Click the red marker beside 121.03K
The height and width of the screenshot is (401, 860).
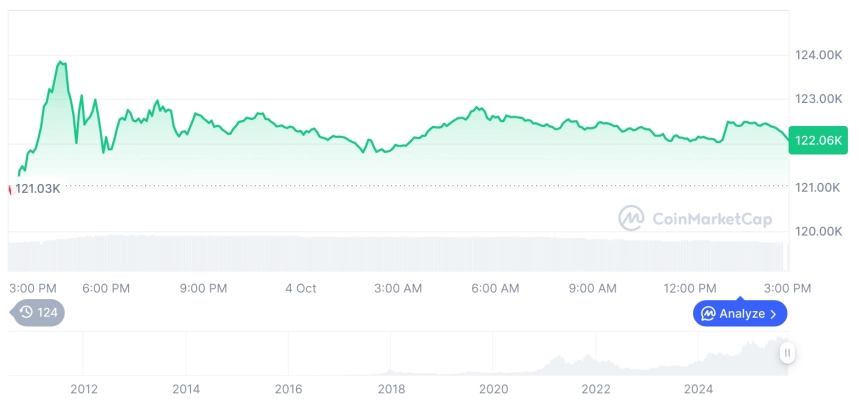[x=10, y=188]
